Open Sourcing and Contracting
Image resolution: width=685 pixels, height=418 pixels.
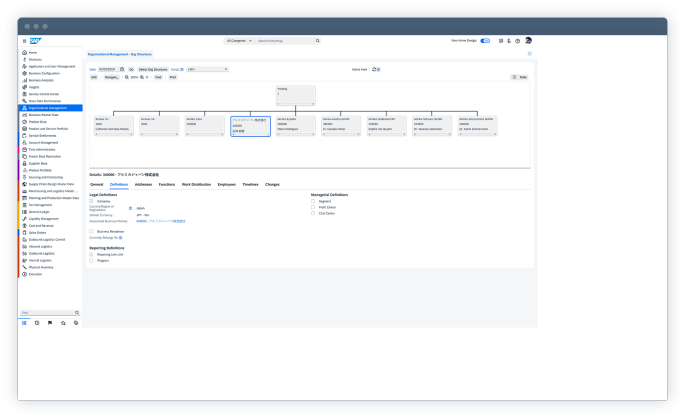[x=45, y=177]
